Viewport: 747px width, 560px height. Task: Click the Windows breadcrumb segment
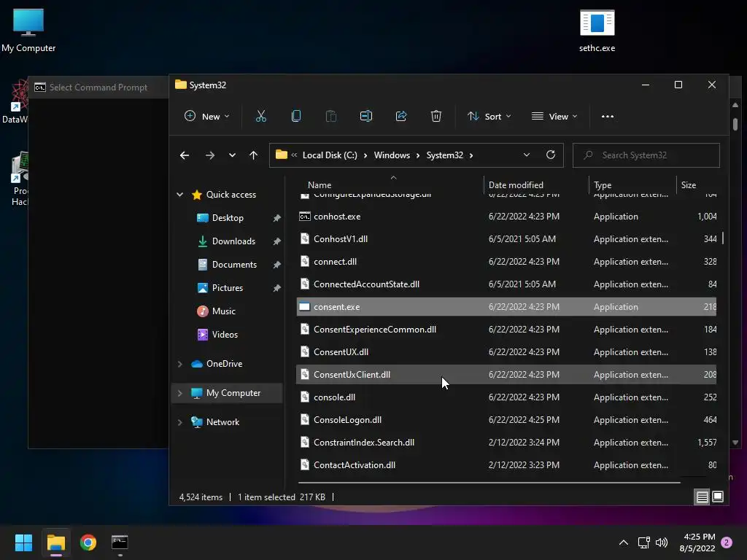click(x=392, y=155)
